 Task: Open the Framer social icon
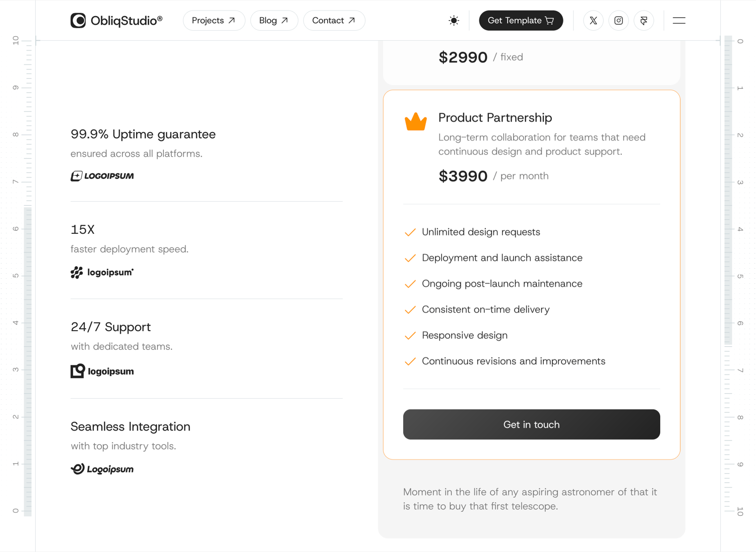(644, 21)
